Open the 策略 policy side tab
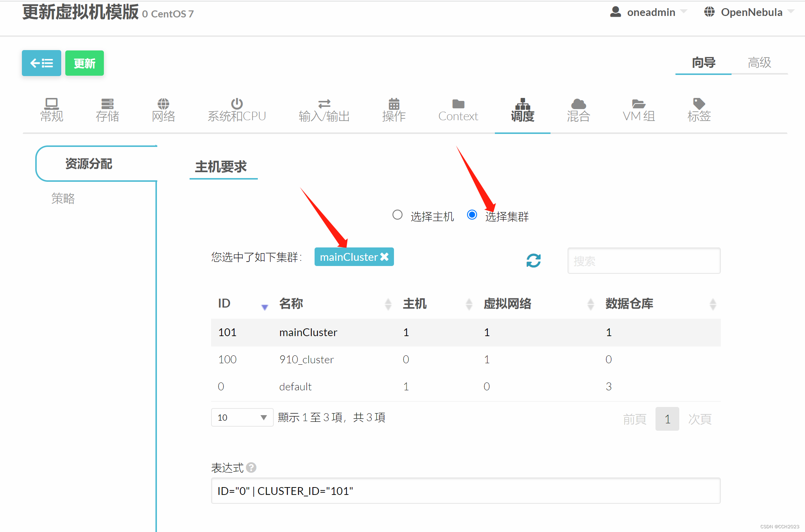 coord(63,198)
